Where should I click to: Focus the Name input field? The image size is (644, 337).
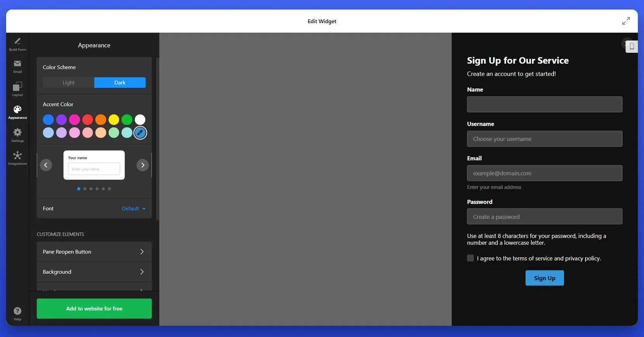point(545,104)
